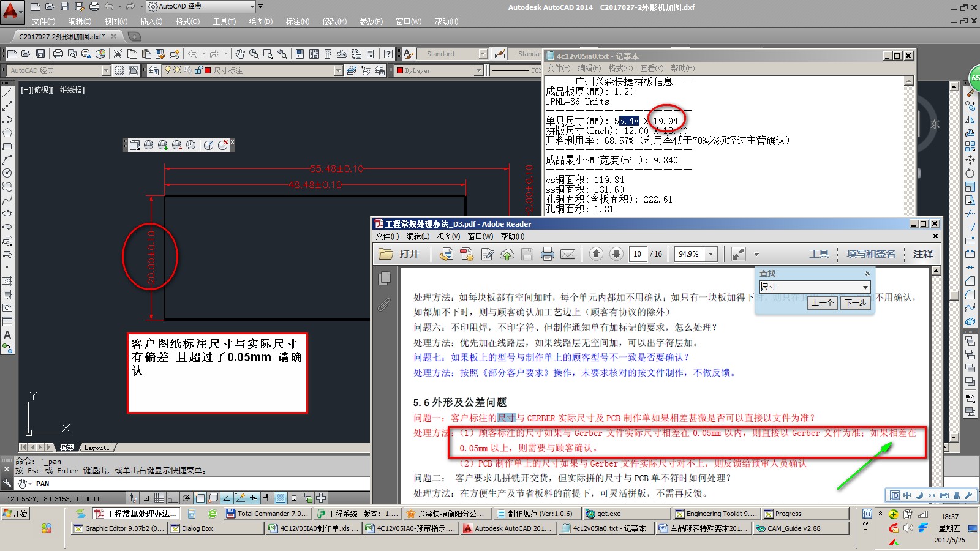The image size is (980, 551).
Task: Open the Standard text style dropdown
Action: click(x=483, y=54)
